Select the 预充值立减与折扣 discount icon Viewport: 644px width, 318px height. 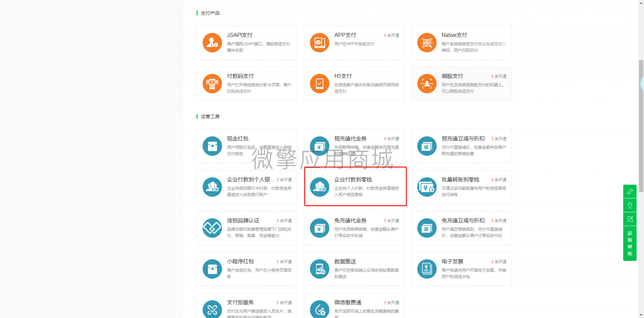[427, 146]
